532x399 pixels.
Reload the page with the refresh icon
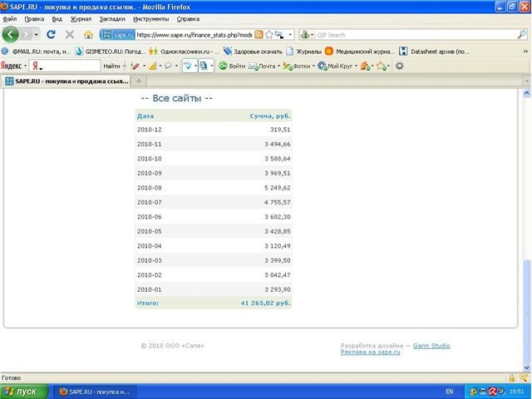tap(52, 35)
